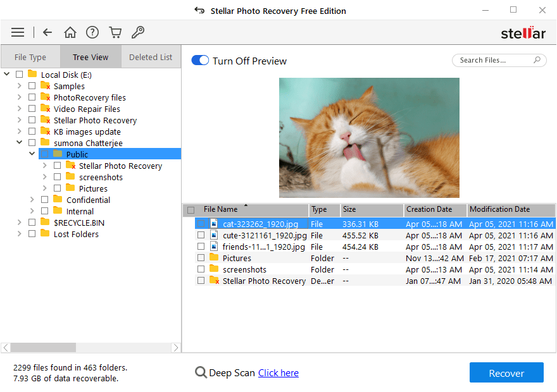Click the Stellar logo
The height and width of the screenshot is (392, 557).
click(523, 32)
